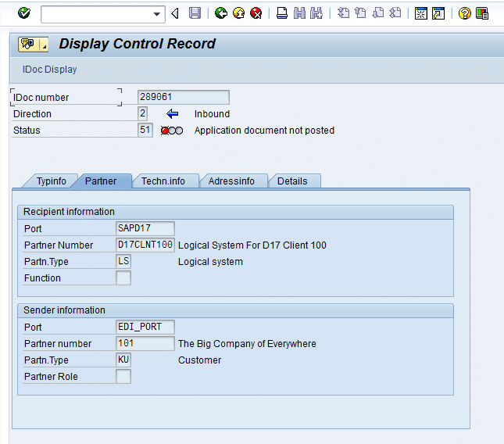This screenshot has height=444, width=504.
Task: Click the Direction field showing 2
Action: tap(142, 113)
